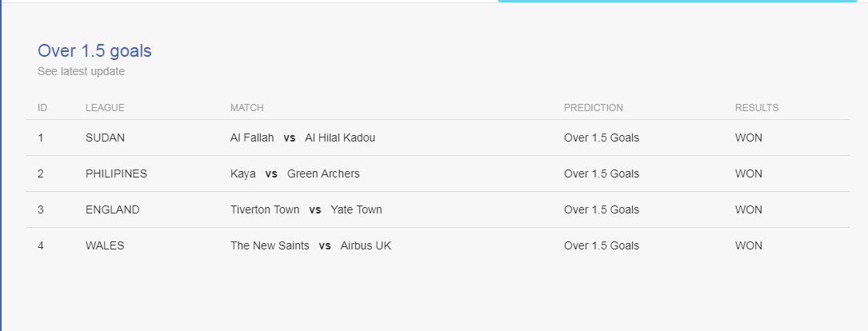Click Kaya vs Green Archers match

point(295,173)
